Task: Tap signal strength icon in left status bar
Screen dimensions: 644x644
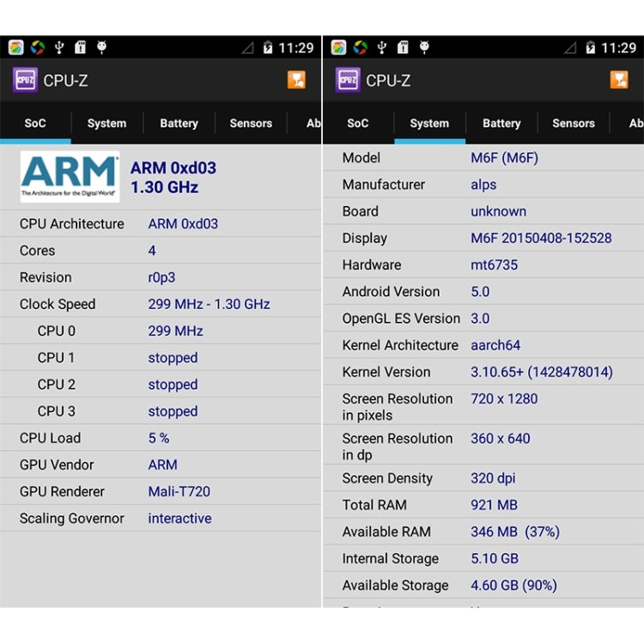Action: click(247, 48)
